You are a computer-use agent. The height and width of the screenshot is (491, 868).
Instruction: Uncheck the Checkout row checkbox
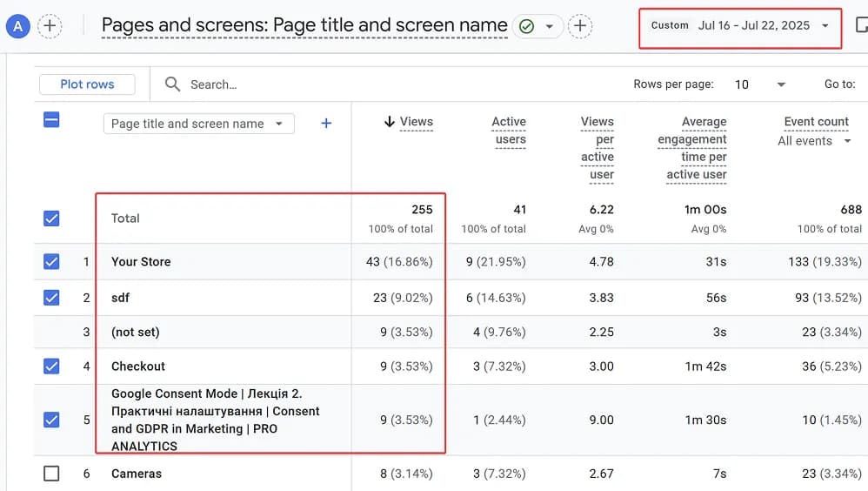click(x=51, y=366)
